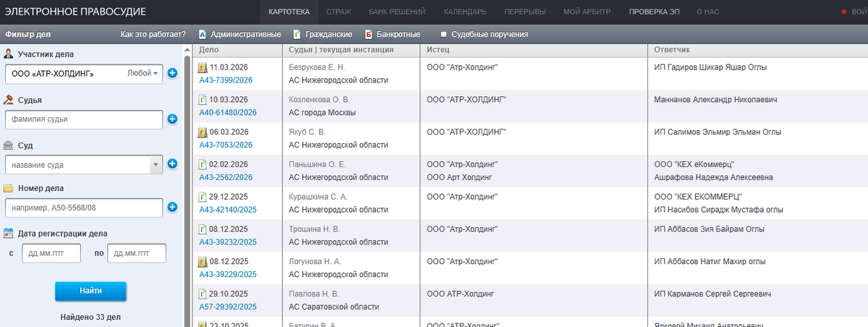Viewport: 868px width, 327px height.
Task: Click the Ответчик column header
Action: (x=757, y=50)
